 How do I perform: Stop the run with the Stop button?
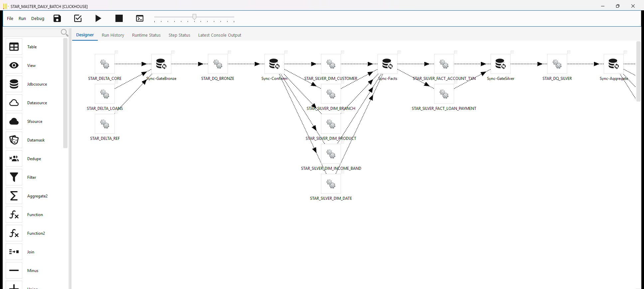(x=119, y=18)
